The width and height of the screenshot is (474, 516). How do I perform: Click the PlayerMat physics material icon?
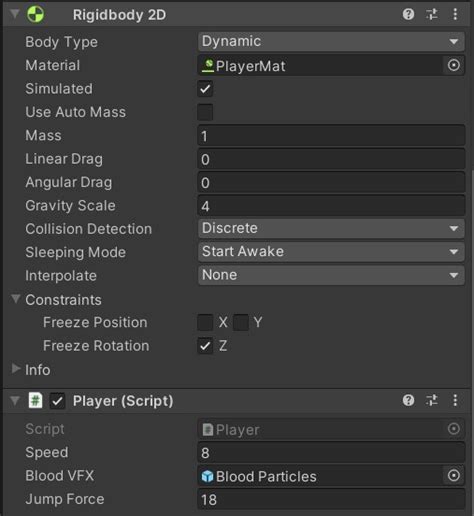[x=208, y=65]
